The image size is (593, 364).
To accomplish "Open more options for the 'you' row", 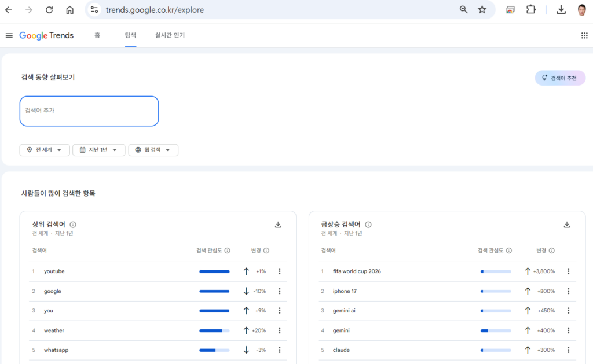I will point(280,311).
